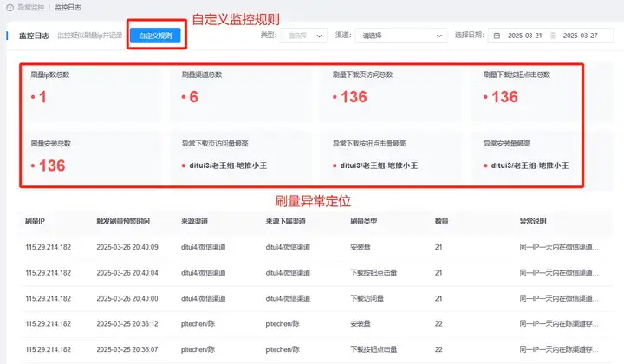Click 下载按钮点击量 in the 20:36:07 row
Viewport: 624px width, 364px height.
pos(374,349)
